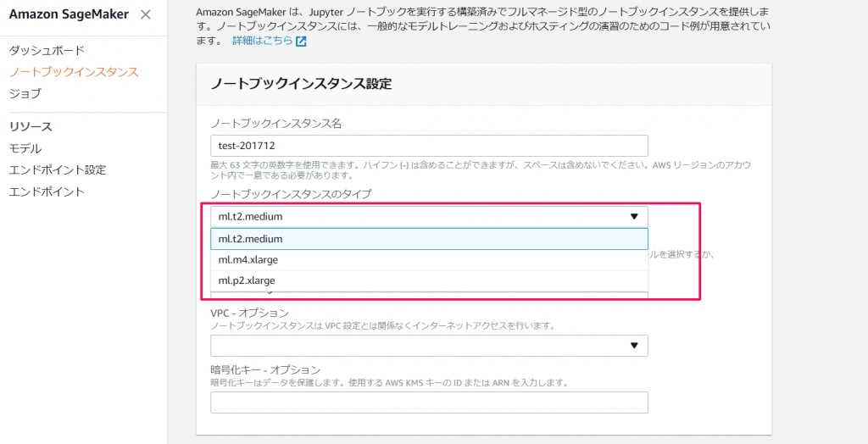The image size is (868, 444).
Task: Click the リソース section heading
Action: (x=31, y=127)
